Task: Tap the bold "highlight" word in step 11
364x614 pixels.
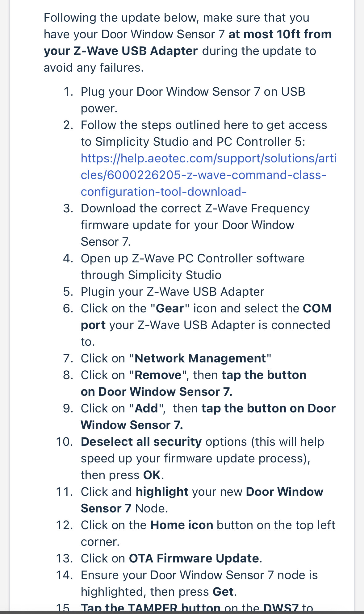Action: click(x=162, y=492)
